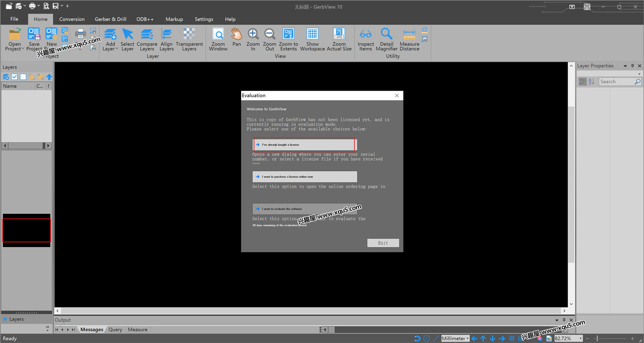Open the Output panel options arrow
Screen dimensions: 644x343
(557, 320)
